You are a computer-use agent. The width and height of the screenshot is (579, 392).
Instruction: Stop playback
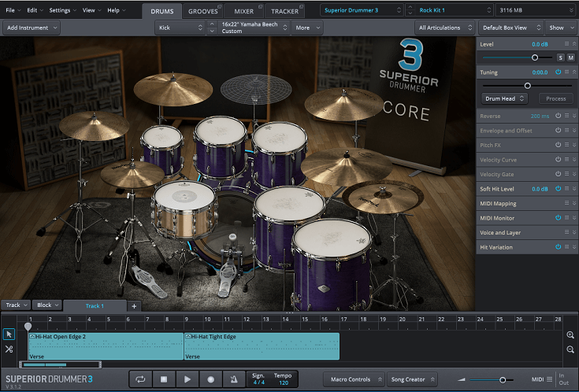(164, 379)
